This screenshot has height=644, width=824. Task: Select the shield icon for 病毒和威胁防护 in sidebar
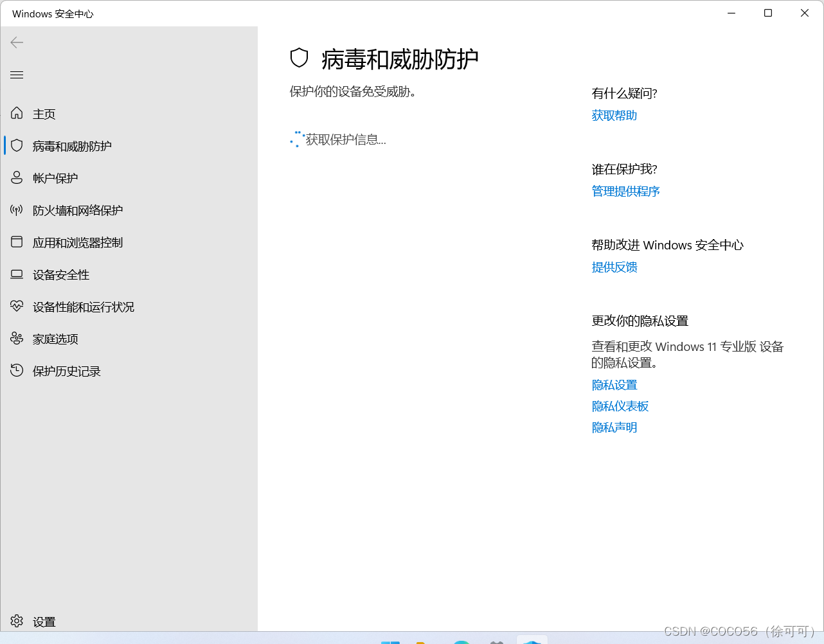pos(17,145)
